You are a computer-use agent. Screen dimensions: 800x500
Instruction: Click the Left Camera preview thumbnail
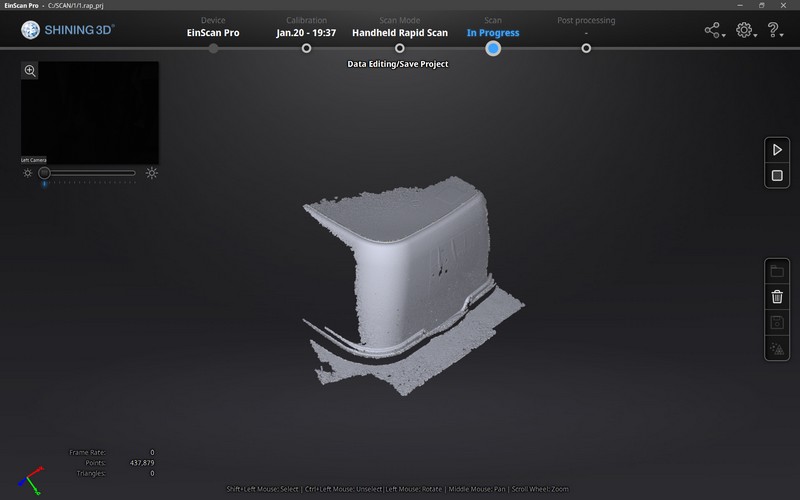90,112
